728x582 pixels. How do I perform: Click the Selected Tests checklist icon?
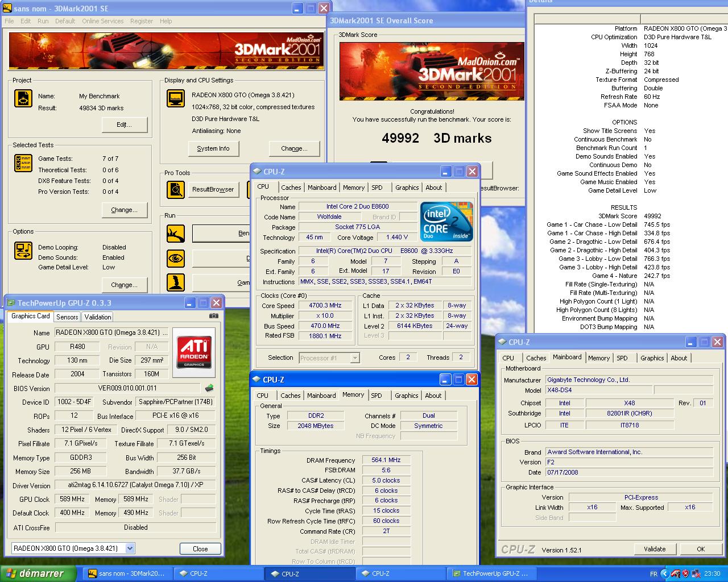coord(23,164)
